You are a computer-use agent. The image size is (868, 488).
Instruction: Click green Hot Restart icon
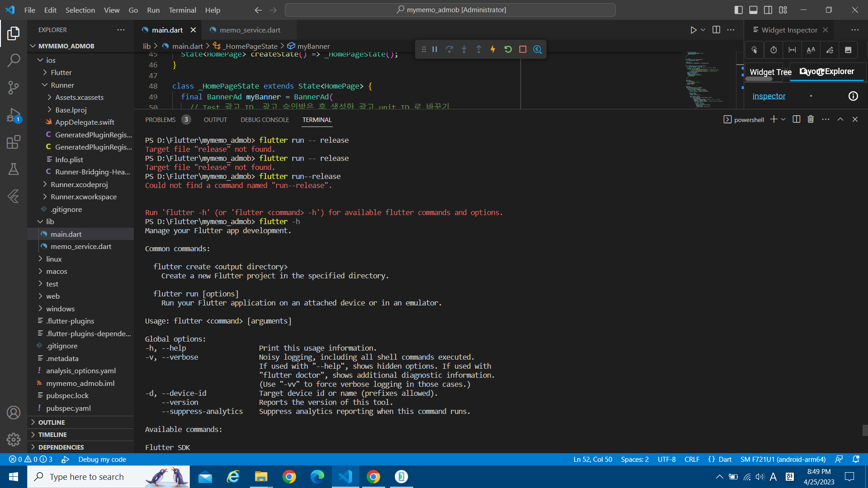508,49
